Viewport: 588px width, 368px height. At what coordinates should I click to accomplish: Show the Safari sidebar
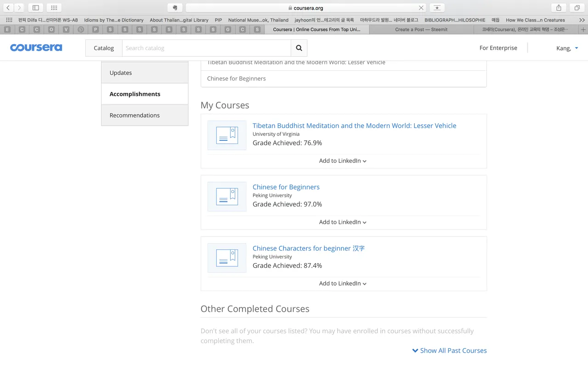pos(35,8)
